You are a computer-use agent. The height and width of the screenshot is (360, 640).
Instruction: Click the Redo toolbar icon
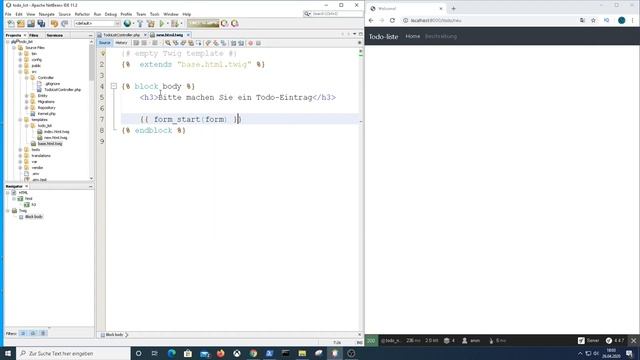click(64, 24)
